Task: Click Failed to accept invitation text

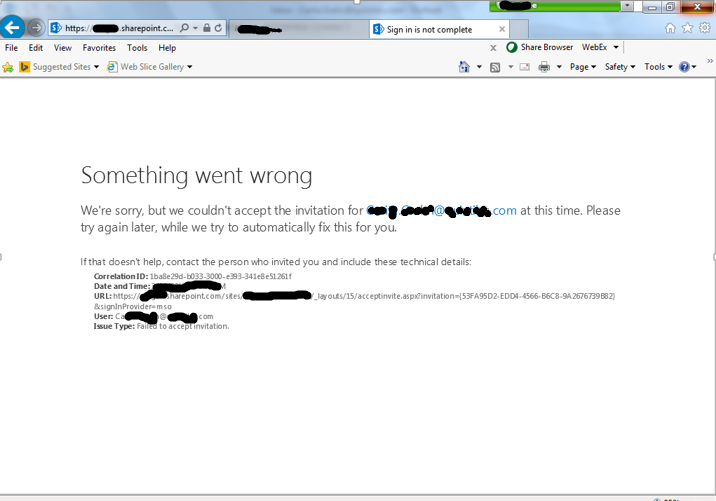Action: point(183,327)
